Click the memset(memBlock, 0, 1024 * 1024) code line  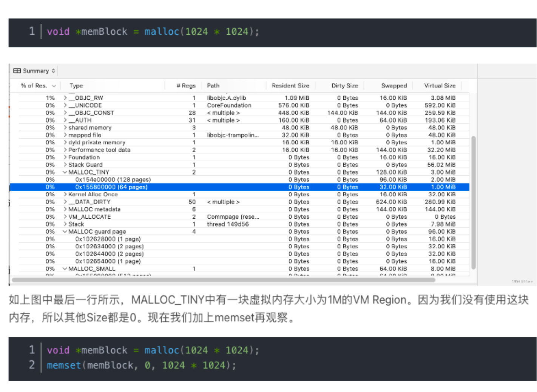coord(141,365)
